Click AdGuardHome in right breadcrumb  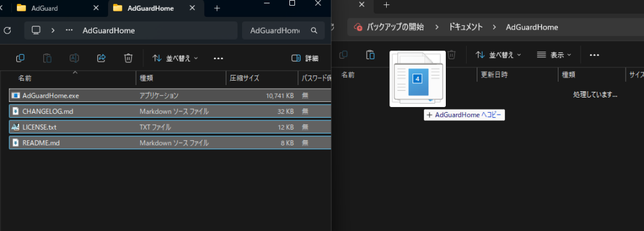coord(532,28)
